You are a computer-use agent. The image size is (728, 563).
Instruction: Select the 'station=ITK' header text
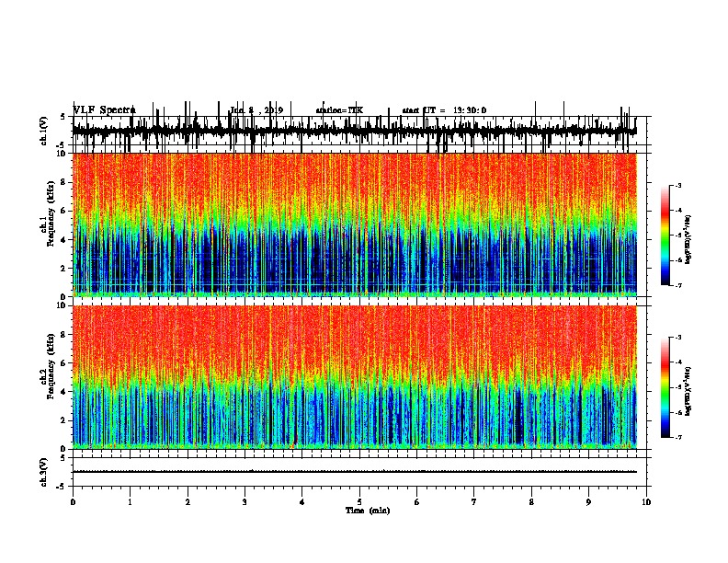click(339, 110)
